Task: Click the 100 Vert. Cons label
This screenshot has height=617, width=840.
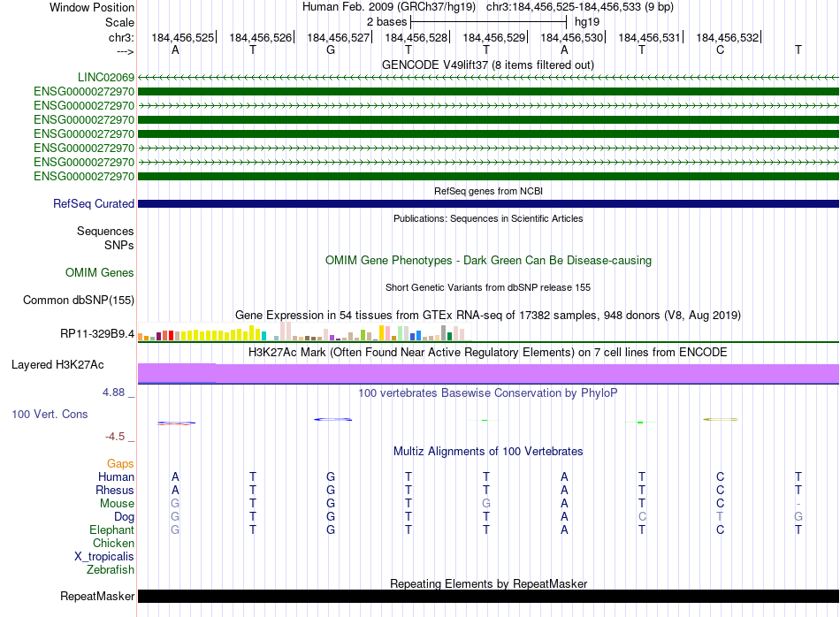Action: point(50,414)
